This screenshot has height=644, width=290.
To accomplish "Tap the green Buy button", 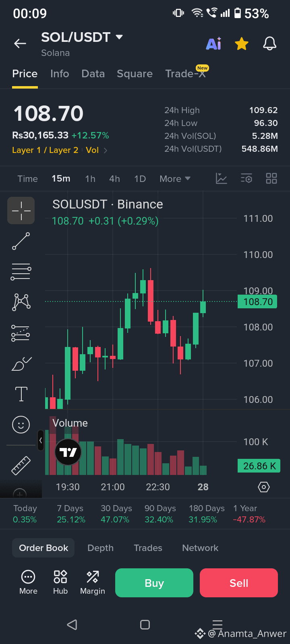I will pyautogui.click(x=154, y=583).
